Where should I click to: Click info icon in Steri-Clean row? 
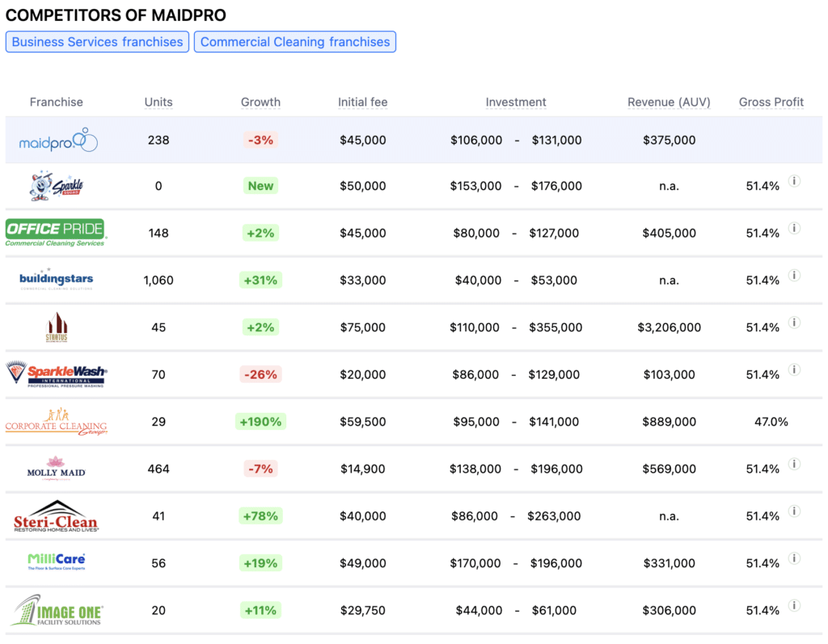(x=794, y=511)
